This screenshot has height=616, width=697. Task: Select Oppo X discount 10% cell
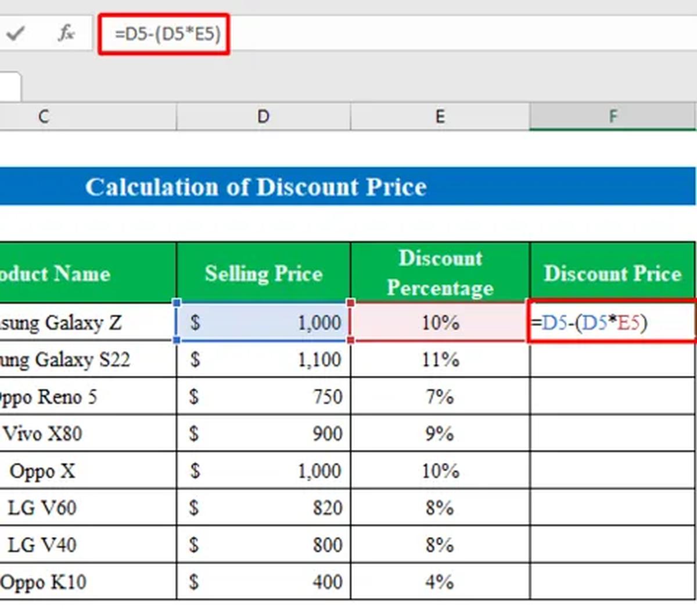(440, 471)
